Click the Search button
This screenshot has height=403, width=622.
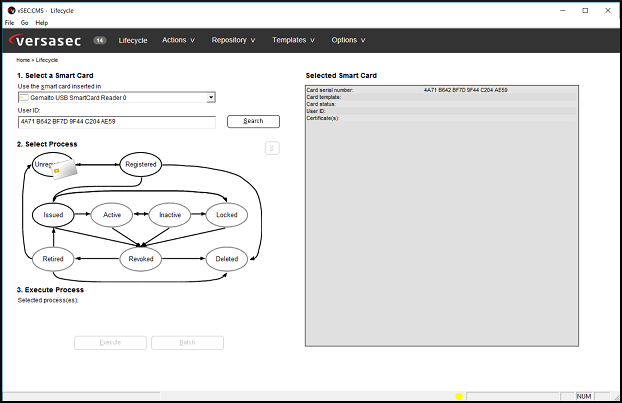[x=253, y=121]
